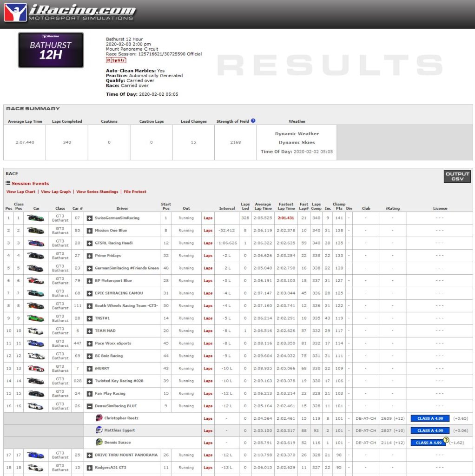Image resolution: width=475 pixels, height=476 pixels.
Task: Click iHURRY red car icon
Action: 36,369
